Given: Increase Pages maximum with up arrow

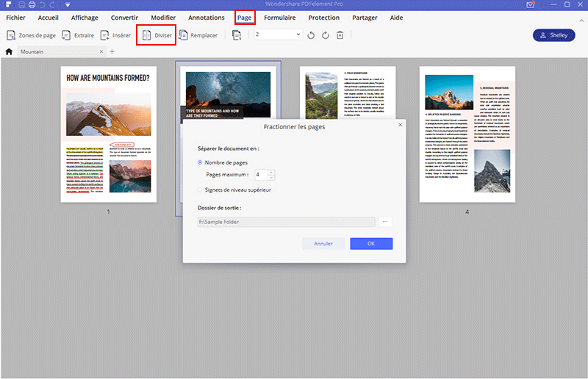Looking at the screenshot, I should [271, 172].
